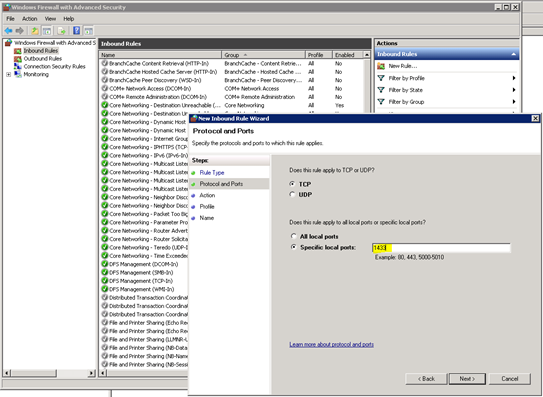
Task: Click the Inbound Rules tree icon
Action: click(18, 51)
